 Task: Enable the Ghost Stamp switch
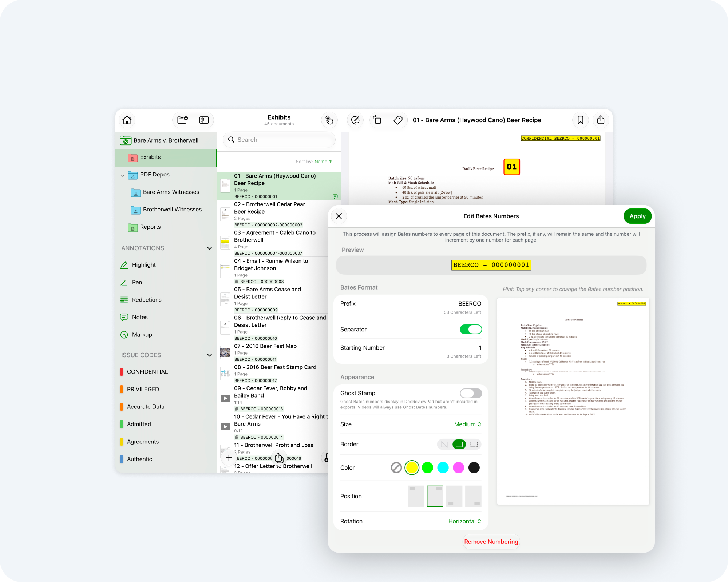click(x=471, y=393)
